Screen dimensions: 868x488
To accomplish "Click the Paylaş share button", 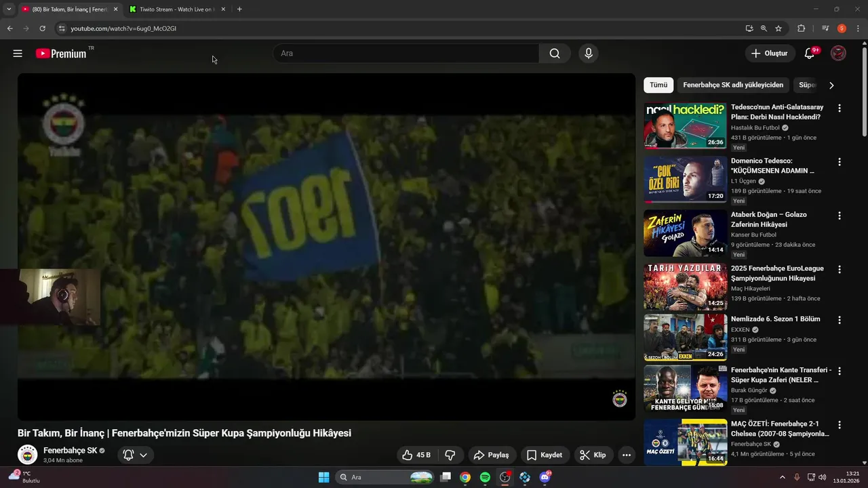I will (491, 455).
